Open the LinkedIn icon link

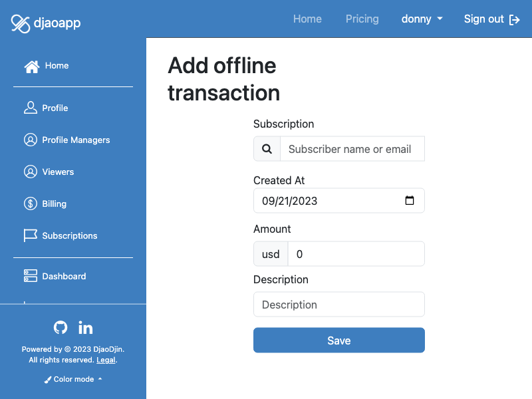click(x=86, y=327)
